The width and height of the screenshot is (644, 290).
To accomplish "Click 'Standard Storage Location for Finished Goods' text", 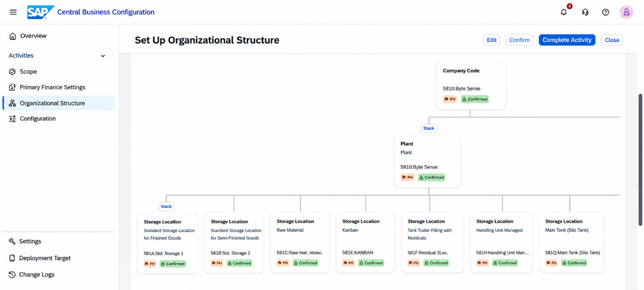I will coord(169,234).
